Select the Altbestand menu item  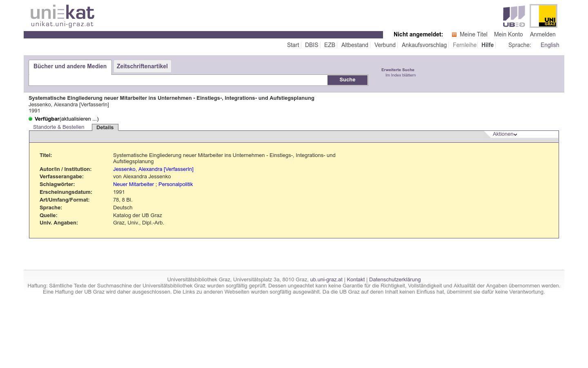(355, 45)
